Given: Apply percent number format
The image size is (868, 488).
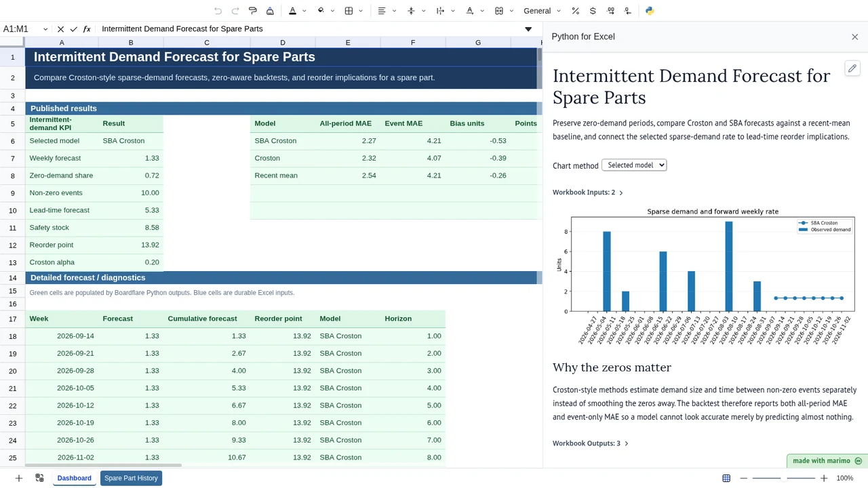Looking at the screenshot, I should point(575,11).
